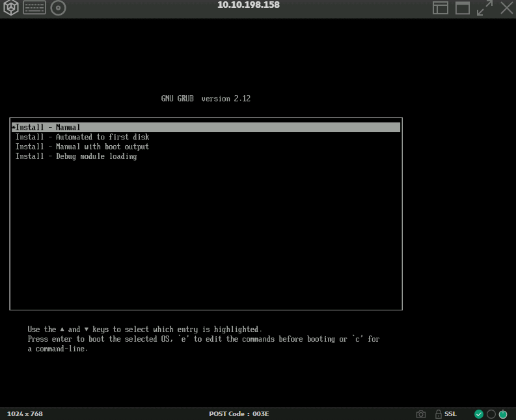Viewport: 516px width, 420px height.
Task: Click the SSL status text
Action: [x=450, y=414]
